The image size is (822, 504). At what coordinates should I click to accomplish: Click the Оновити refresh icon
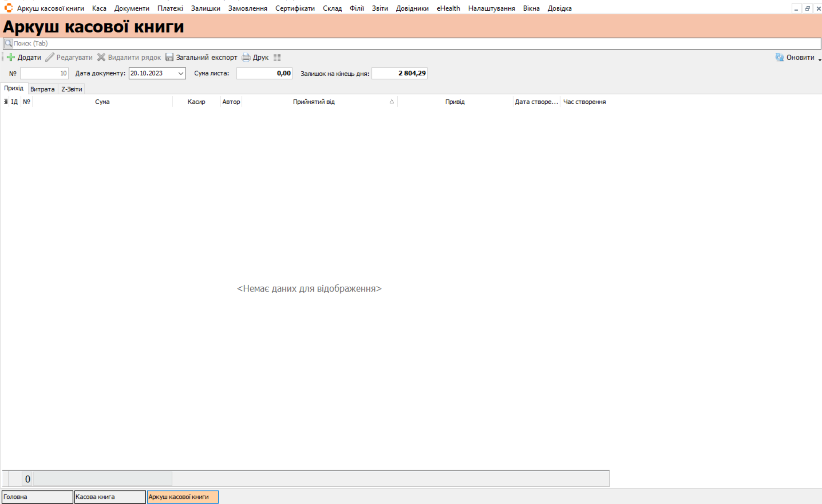click(779, 57)
